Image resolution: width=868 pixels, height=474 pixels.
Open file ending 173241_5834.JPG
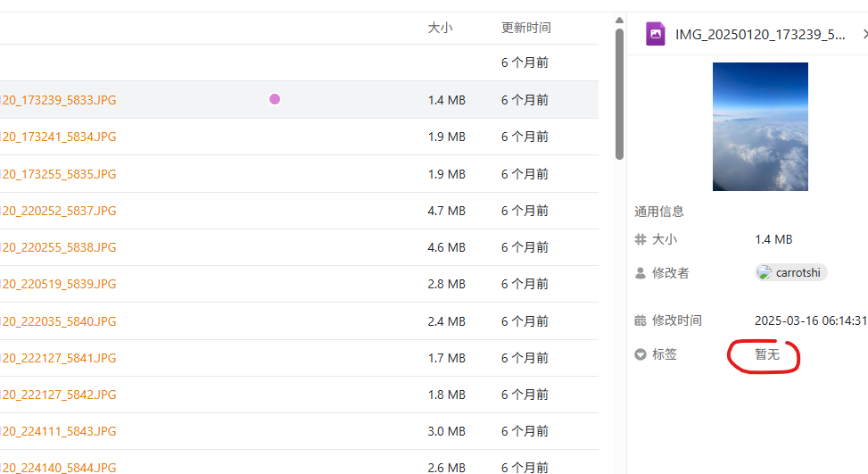pos(58,137)
